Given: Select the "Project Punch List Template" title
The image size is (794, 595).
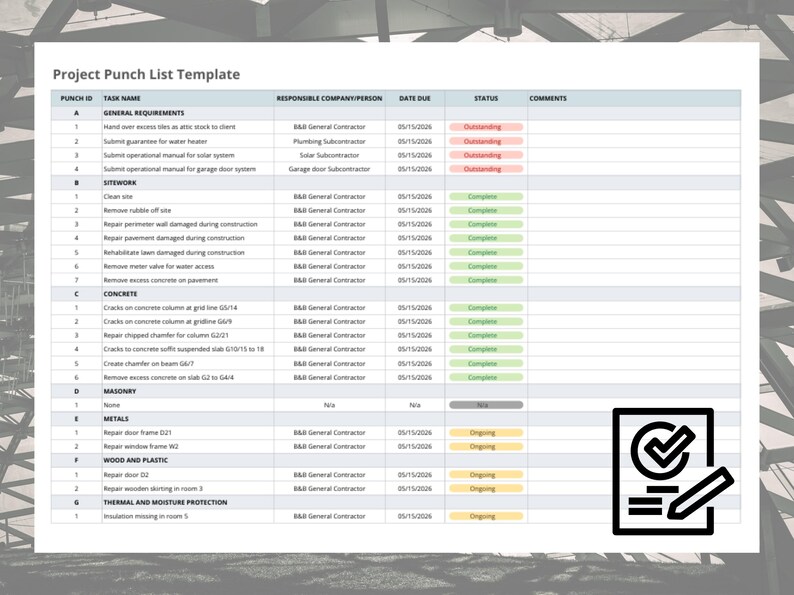Looking at the screenshot, I should pos(146,74).
